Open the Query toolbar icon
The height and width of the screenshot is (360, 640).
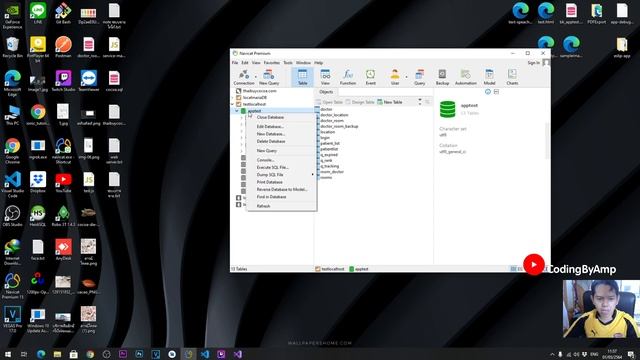[420, 77]
